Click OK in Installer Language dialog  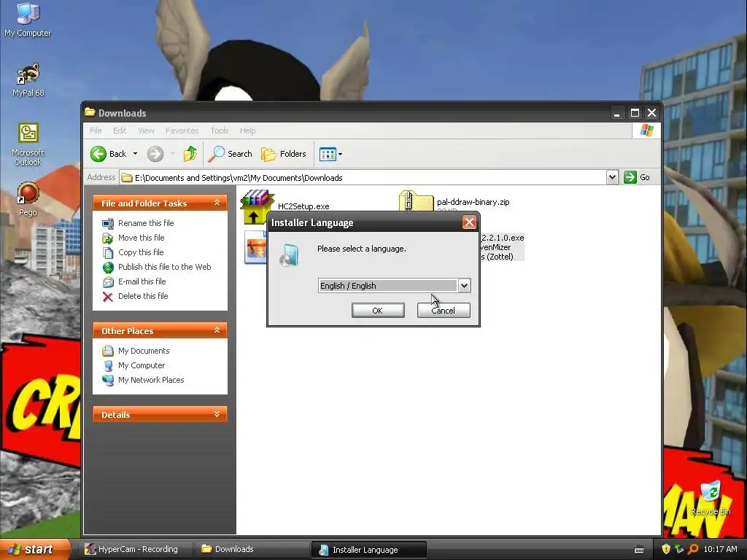[378, 311]
